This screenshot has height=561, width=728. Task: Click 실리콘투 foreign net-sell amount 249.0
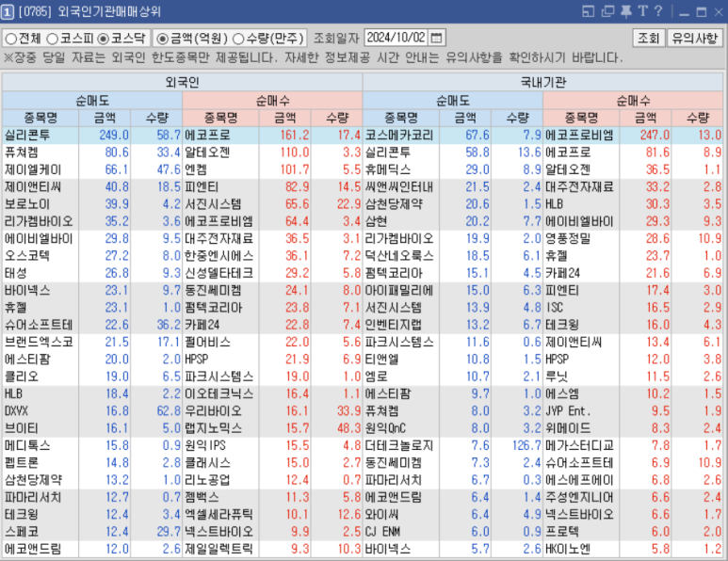[114, 135]
